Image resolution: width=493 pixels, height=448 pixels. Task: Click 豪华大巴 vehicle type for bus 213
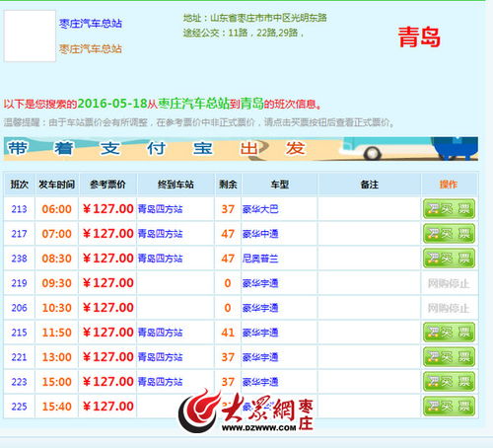tap(260, 209)
